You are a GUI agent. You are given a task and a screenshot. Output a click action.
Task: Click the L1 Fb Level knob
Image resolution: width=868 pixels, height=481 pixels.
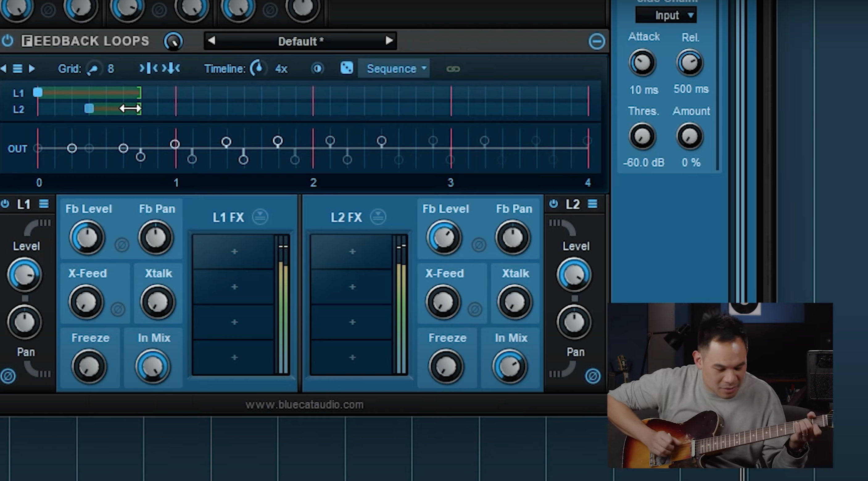click(87, 237)
